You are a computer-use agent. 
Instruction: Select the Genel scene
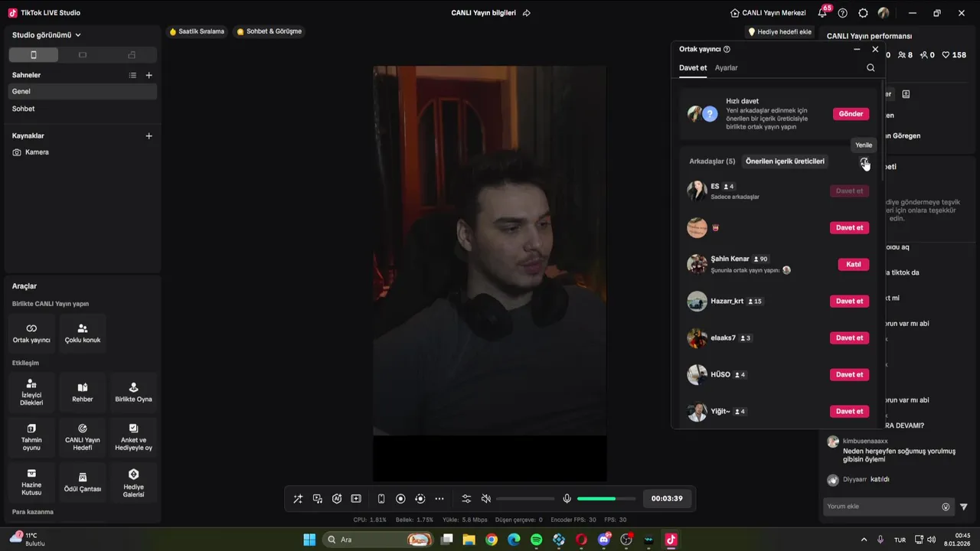[83, 91]
